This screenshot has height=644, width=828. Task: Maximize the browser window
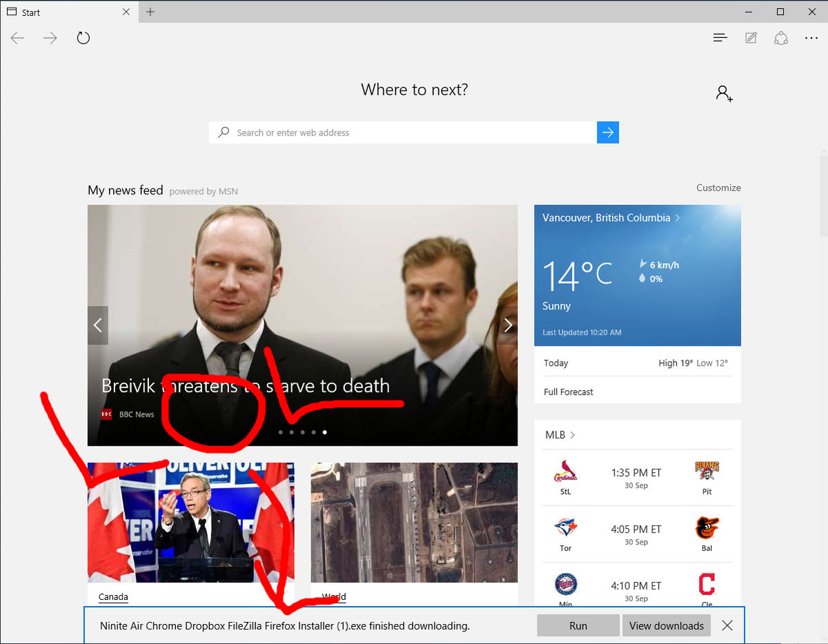(780, 12)
